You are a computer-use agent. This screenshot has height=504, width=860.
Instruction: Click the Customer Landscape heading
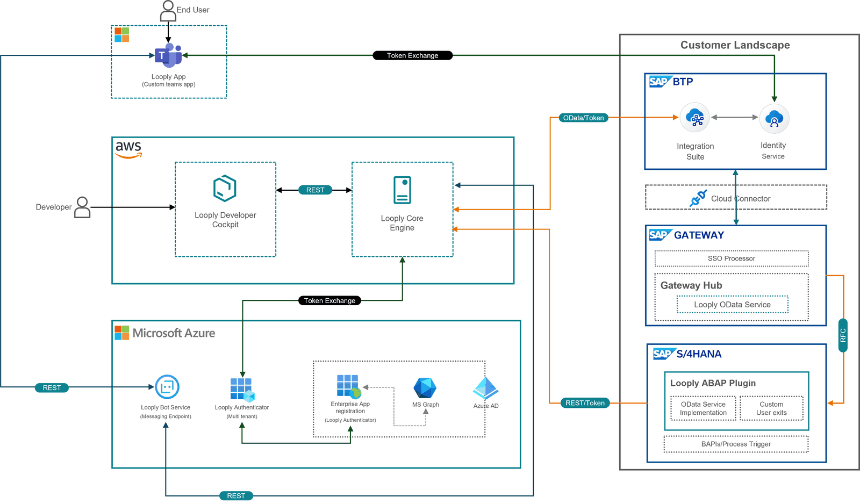[735, 45]
